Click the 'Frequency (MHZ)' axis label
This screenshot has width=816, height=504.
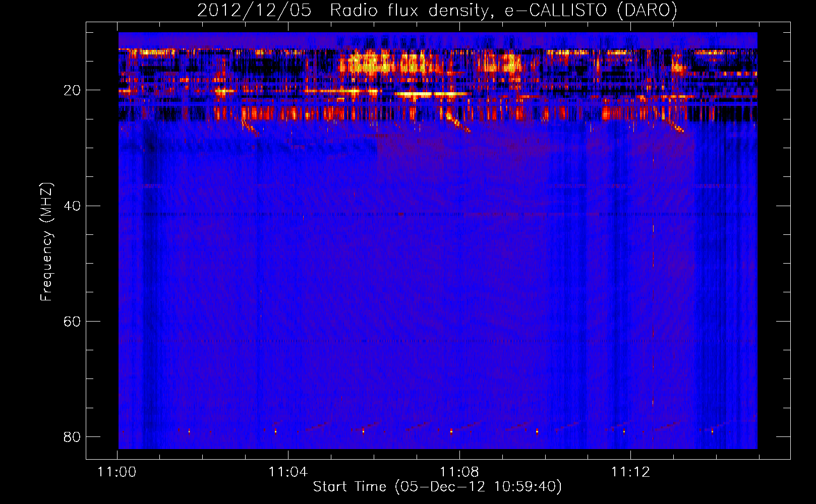click(46, 241)
